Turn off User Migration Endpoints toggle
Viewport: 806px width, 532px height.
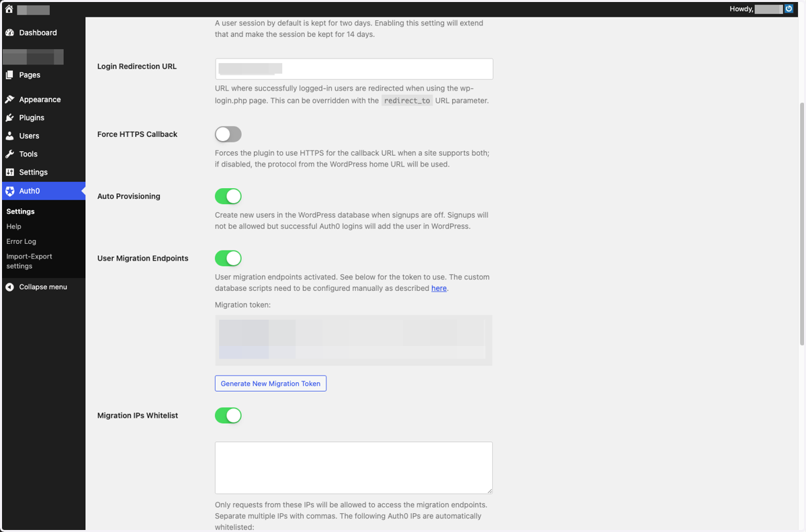(228, 258)
